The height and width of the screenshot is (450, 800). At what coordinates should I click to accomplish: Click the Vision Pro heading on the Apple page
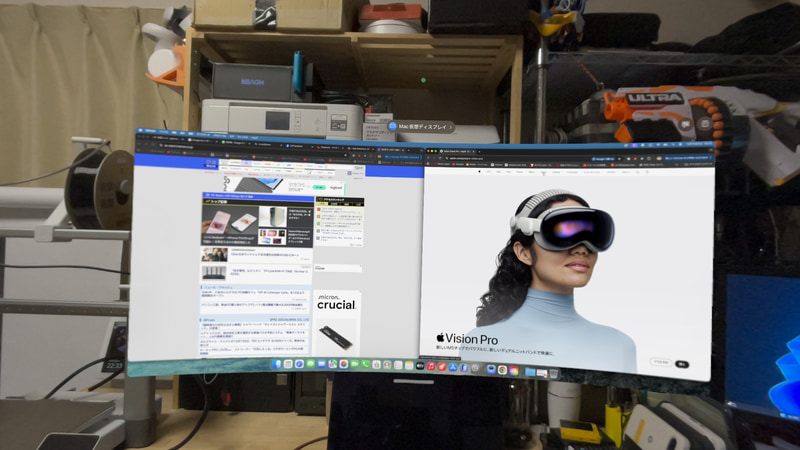tap(467, 338)
